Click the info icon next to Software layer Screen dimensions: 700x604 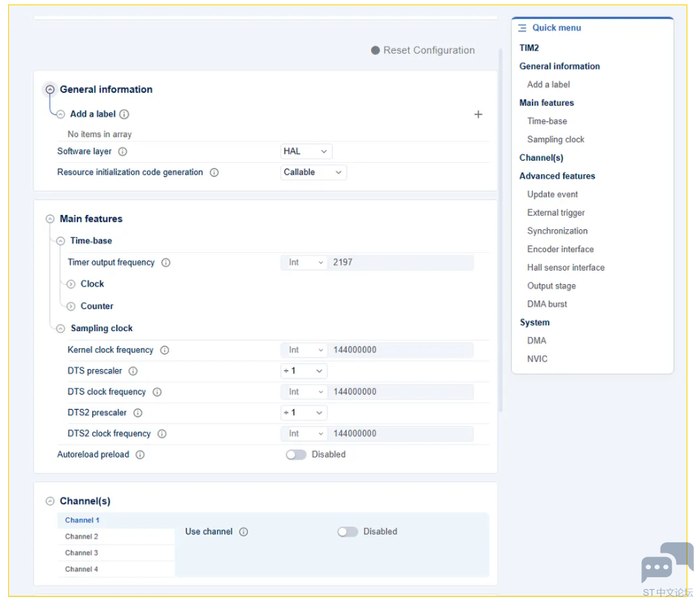123,152
